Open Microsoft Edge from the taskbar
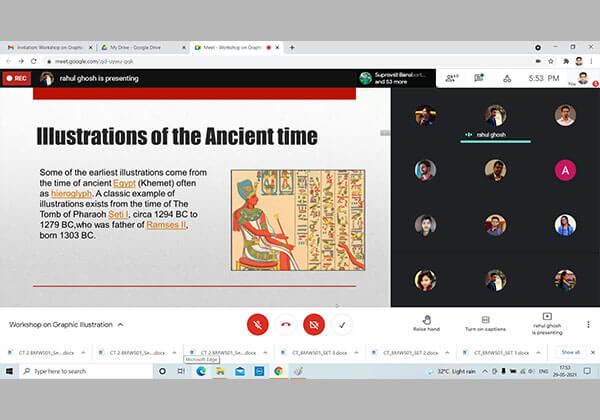Viewport: 600px width, 420px height. (x=200, y=371)
